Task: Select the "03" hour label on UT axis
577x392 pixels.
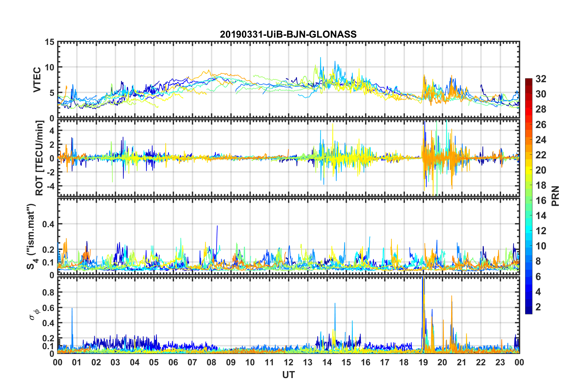Action: click(x=115, y=362)
